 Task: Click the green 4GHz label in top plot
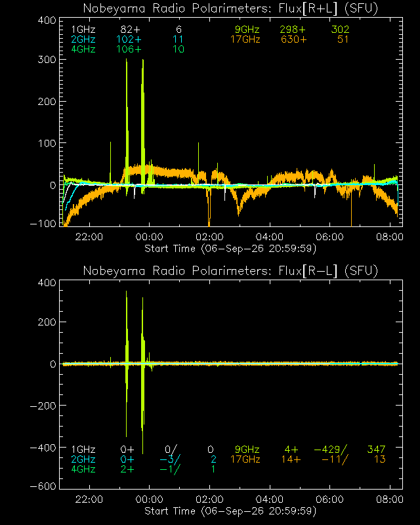[83, 49]
